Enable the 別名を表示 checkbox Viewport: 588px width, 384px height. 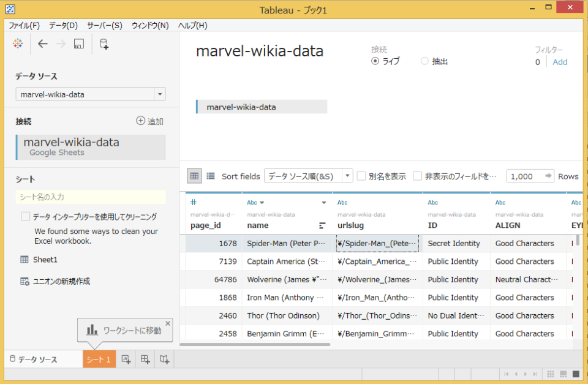pyautogui.click(x=363, y=176)
